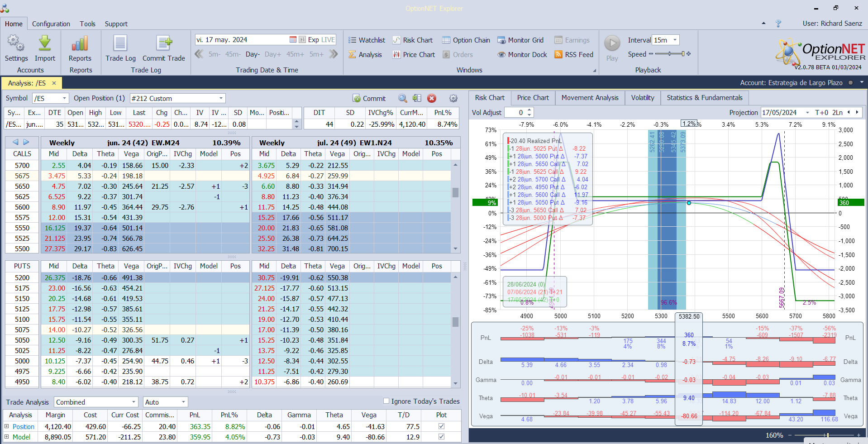The image size is (868, 444).
Task: Switch to the Home ribbon tab
Action: pos(14,24)
